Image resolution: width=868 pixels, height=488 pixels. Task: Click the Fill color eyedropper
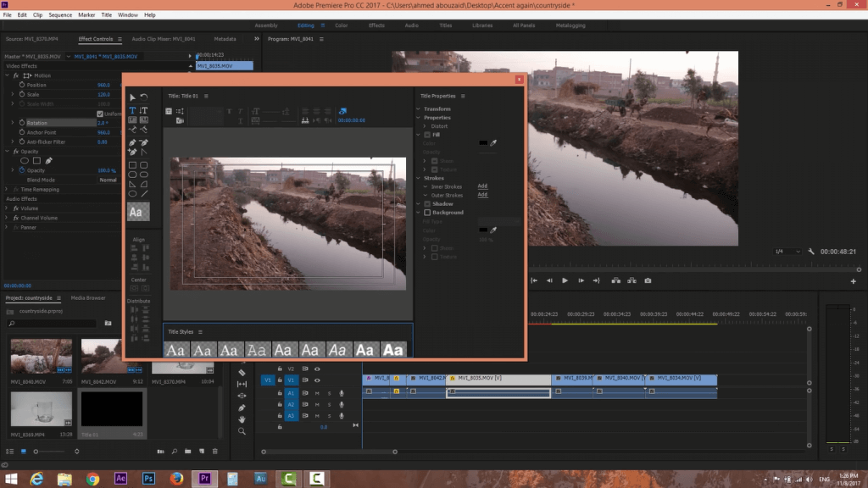tap(493, 142)
